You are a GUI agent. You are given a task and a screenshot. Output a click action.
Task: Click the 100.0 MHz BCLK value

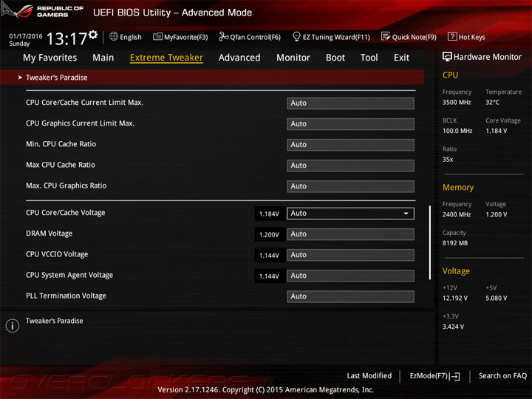coord(457,131)
